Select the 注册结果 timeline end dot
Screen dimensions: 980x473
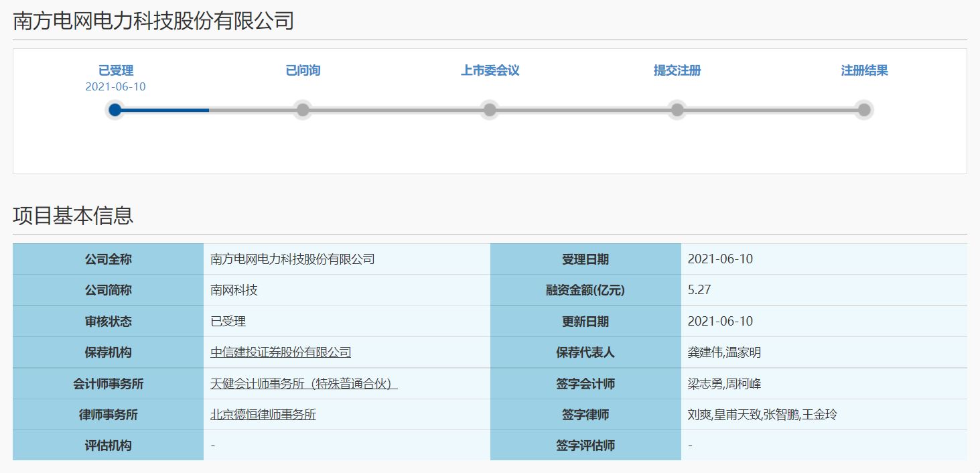point(864,110)
